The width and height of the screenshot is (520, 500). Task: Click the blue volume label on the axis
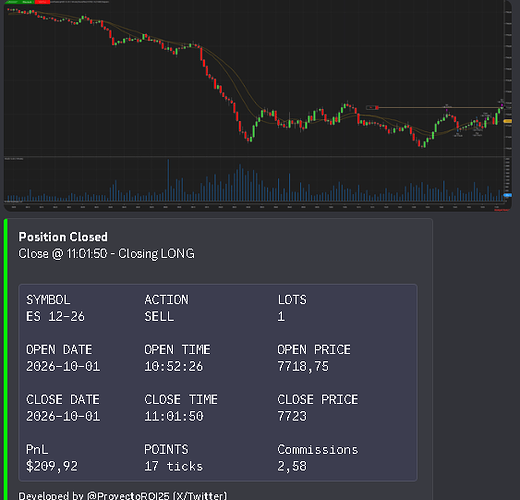click(507, 195)
